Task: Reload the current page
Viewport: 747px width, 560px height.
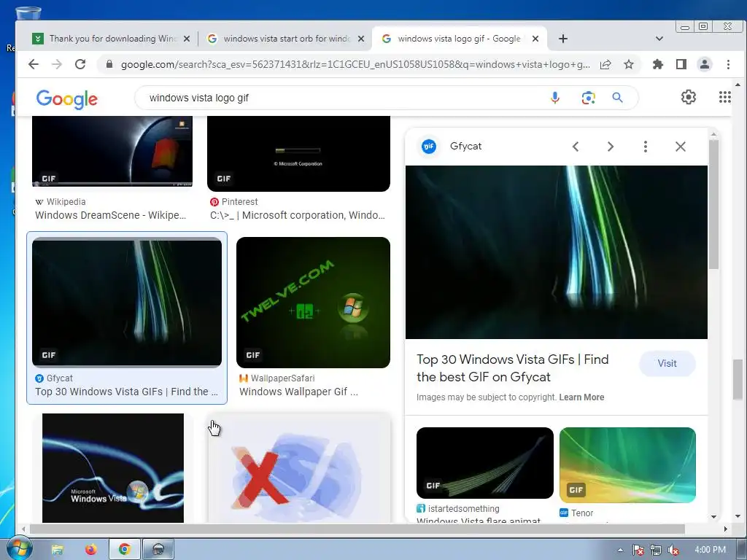Action: point(80,64)
